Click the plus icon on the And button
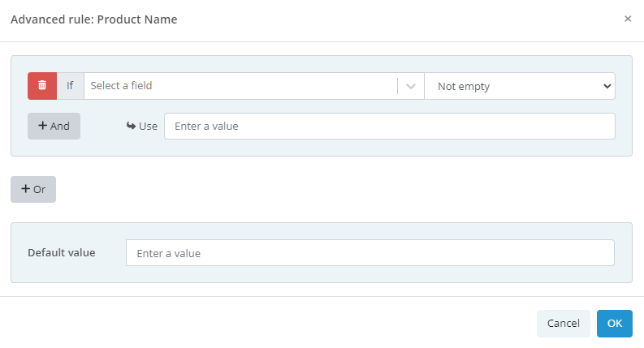 [x=43, y=126]
